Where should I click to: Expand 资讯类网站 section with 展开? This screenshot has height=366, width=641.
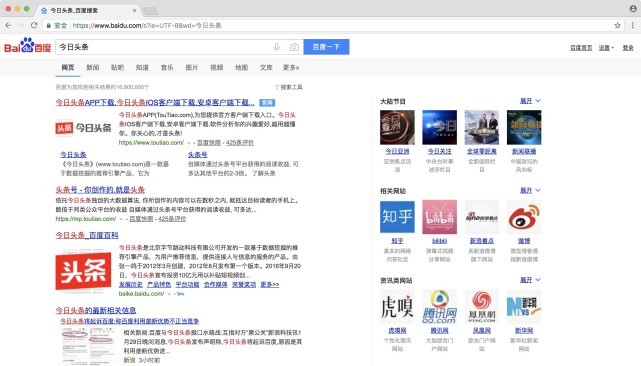click(x=530, y=280)
